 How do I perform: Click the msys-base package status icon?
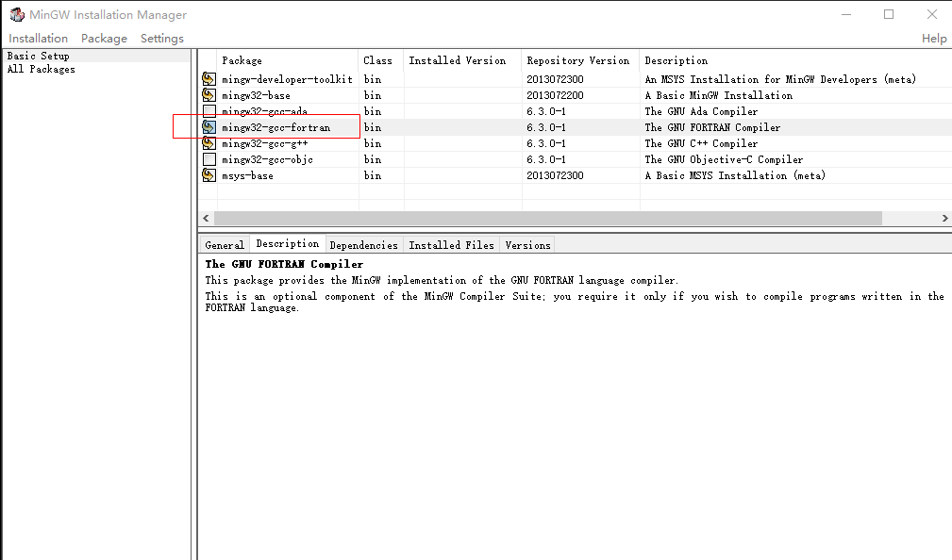click(209, 175)
